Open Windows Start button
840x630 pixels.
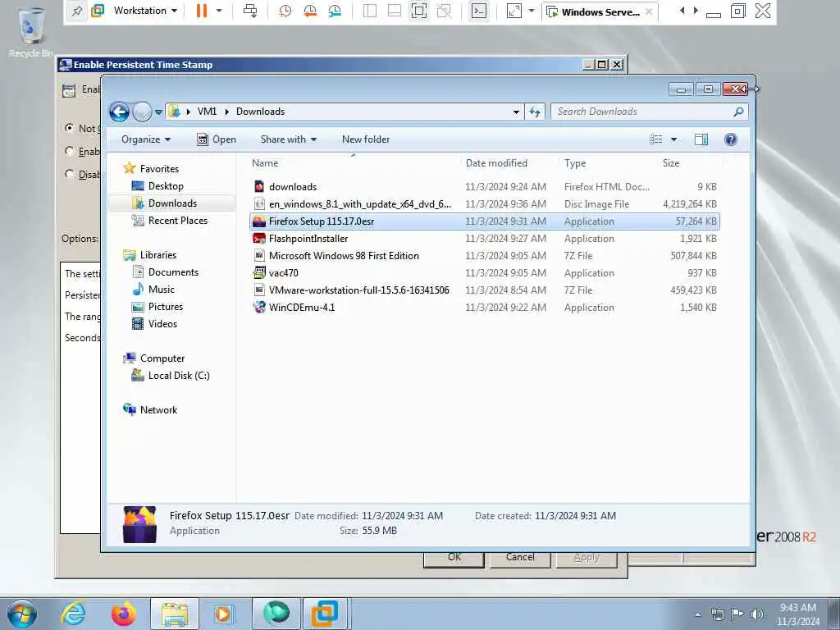pyautogui.click(x=22, y=614)
